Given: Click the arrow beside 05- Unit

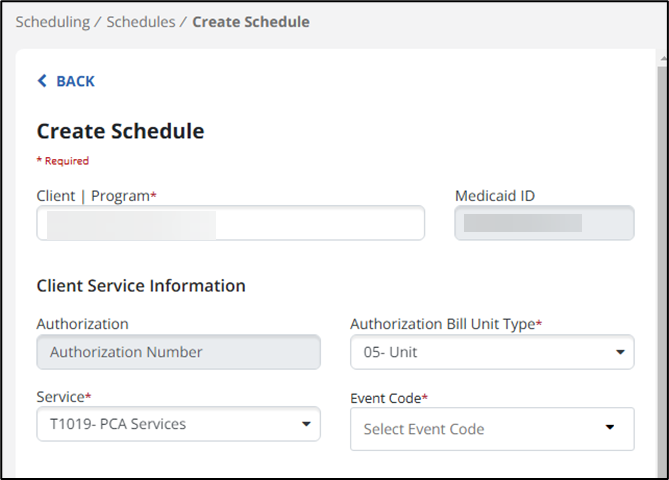Looking at the screenshot, I should tap(619, 352).
